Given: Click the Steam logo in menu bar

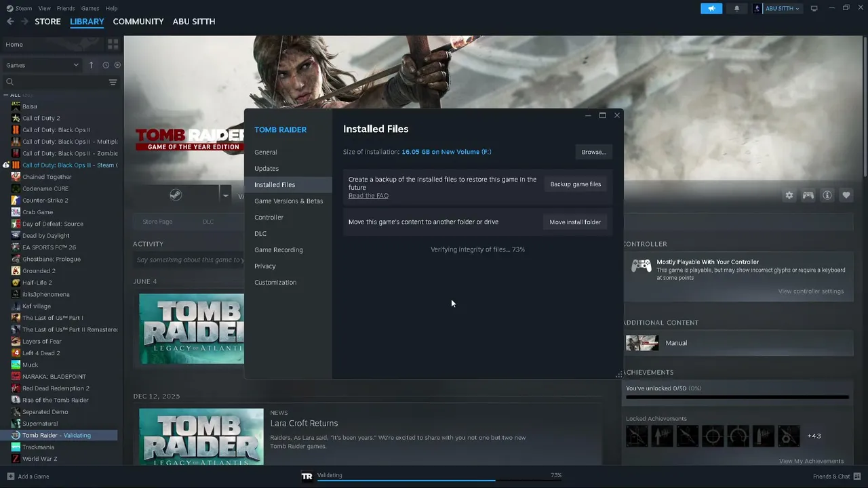Looking at the screenshot, I should click(x=9, y=8).
